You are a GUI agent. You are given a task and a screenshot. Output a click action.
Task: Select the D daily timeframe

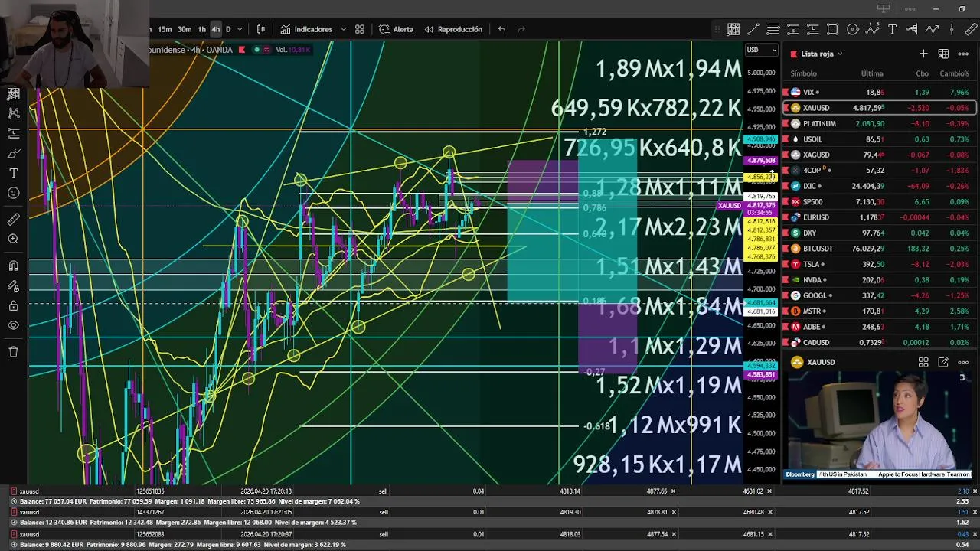coord(228,29)
